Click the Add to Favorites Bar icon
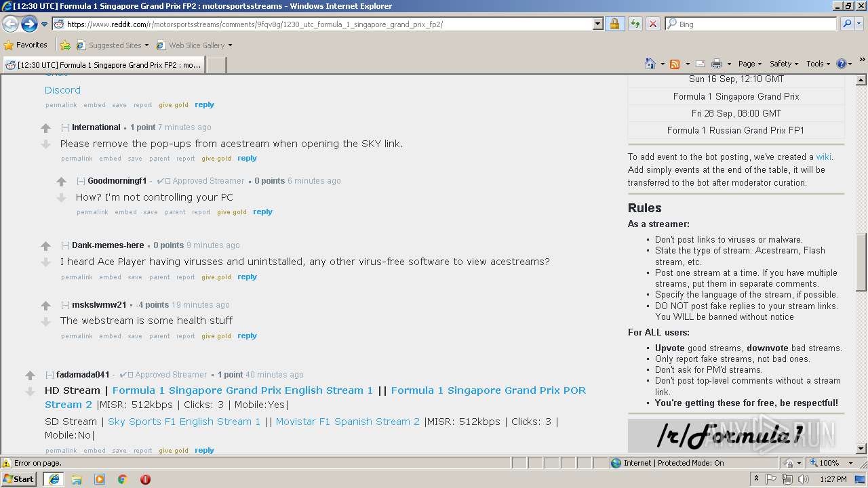Image resolution: width=868 pixels, height=488 pixels. [65, 45]
